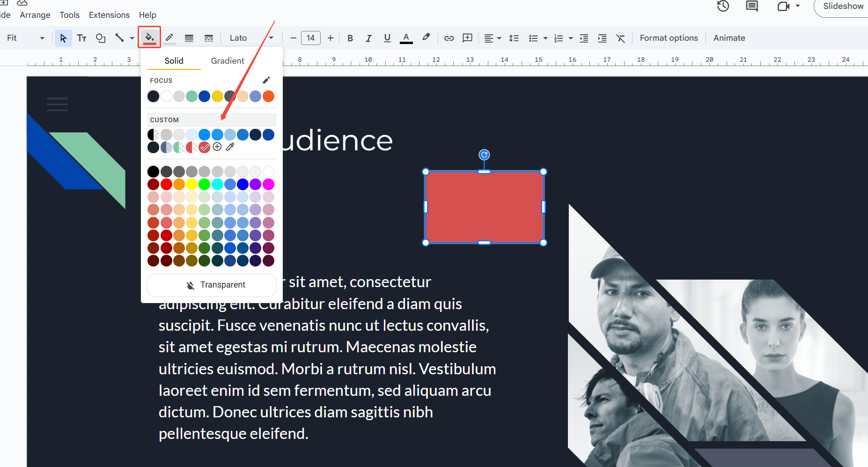Select the checked red custom color swatch
Screen dimensions: 868x467
tap(204, 147)
